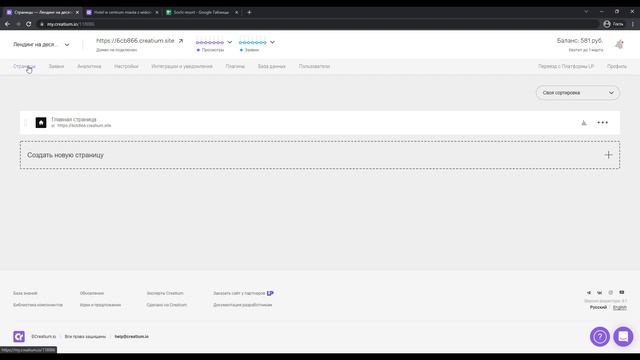This screenshot has width=640, height=360.
Task: Open the Библиотека компонентов footer link
Action: (x=38, y=305)
